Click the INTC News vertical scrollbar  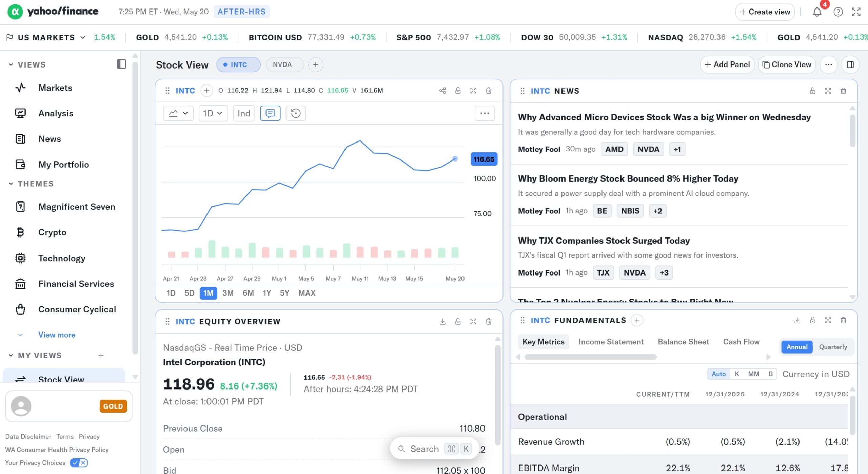coord(852,130)
